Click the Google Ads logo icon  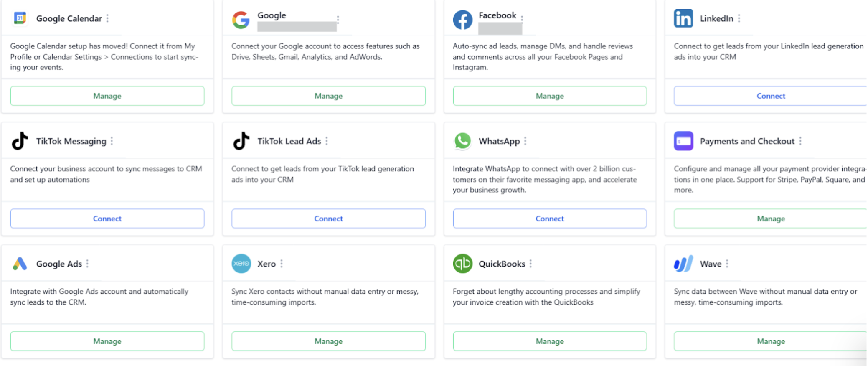click(20, 264)
